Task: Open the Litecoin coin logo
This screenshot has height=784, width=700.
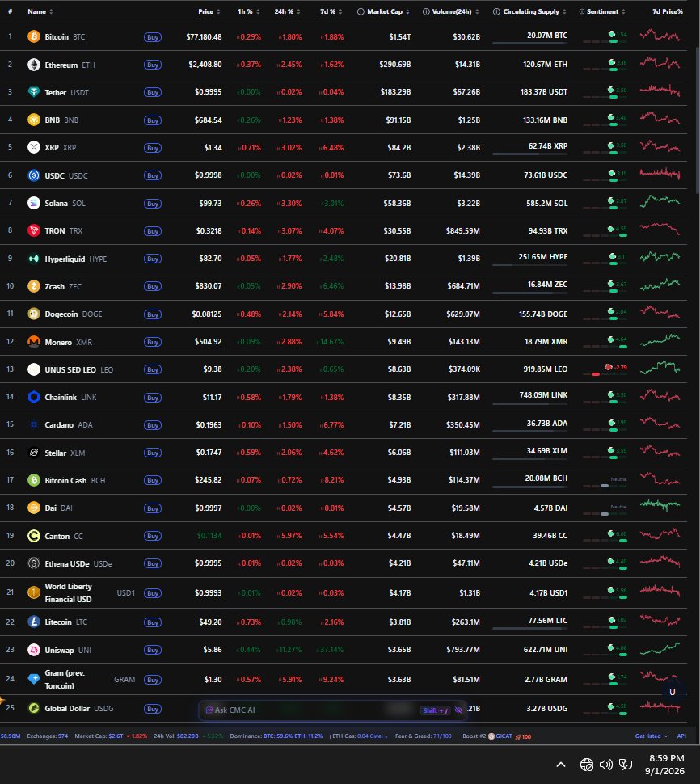Action: [x=33, y=622]
